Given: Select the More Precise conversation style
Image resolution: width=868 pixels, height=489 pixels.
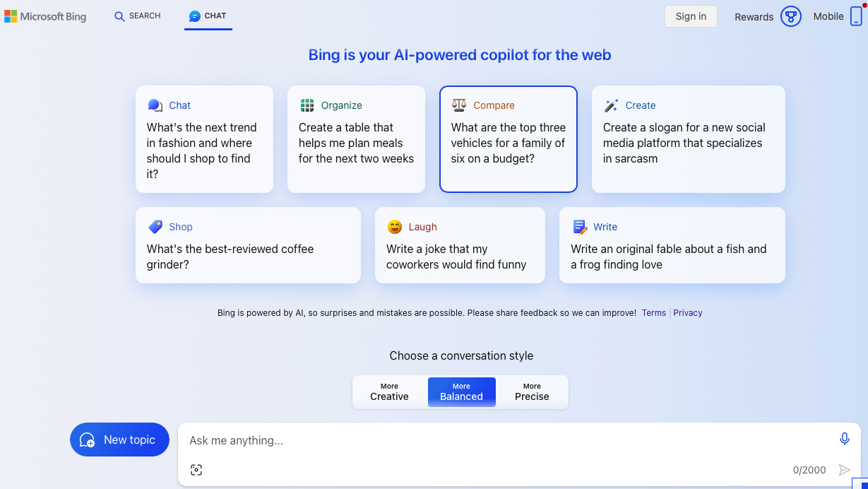Looking at the screenshot, I should [532, 392].
